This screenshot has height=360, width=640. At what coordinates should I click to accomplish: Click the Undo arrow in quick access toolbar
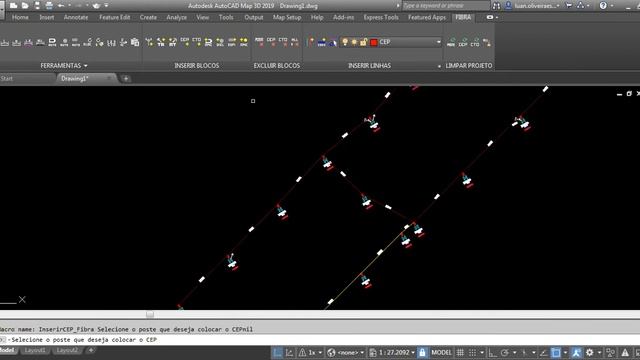click(61, 6)
